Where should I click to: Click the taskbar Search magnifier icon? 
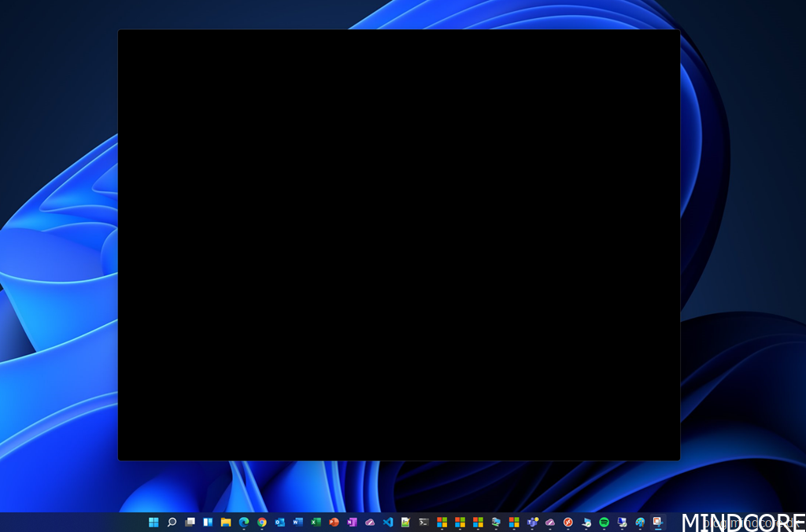pyautogui.click(x=172, y=522)
